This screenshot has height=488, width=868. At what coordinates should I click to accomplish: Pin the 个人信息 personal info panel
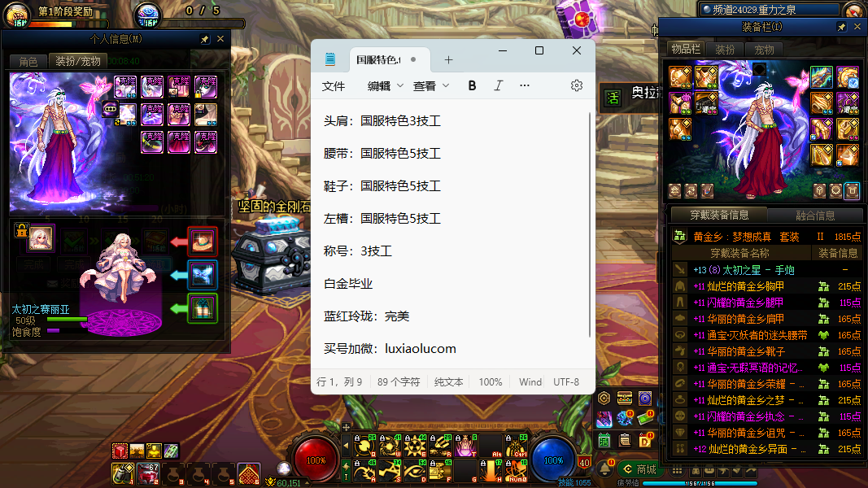click(205, 39)
